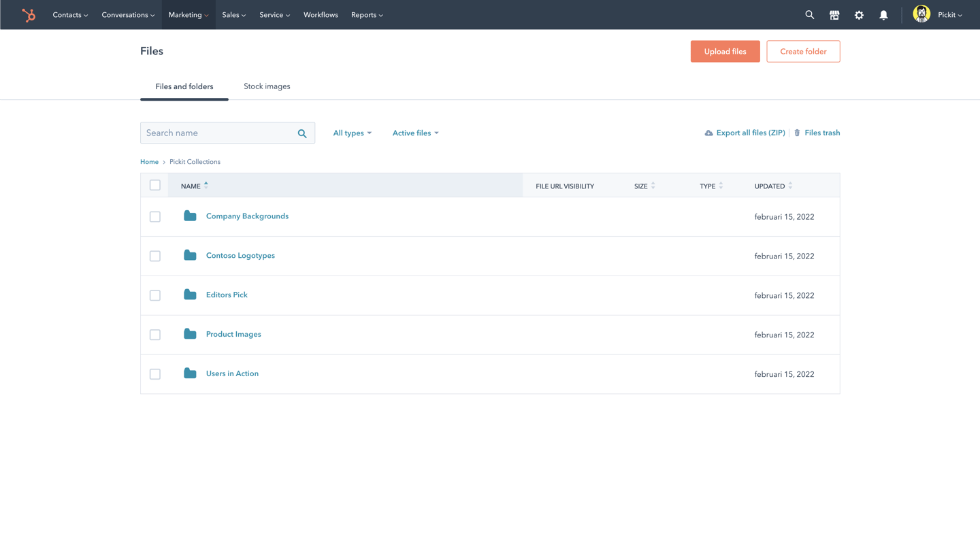This screenshot has height=551, width=980.
Task: Check the Contoso Logotypes row checkbox
Action: pos(155,256)
